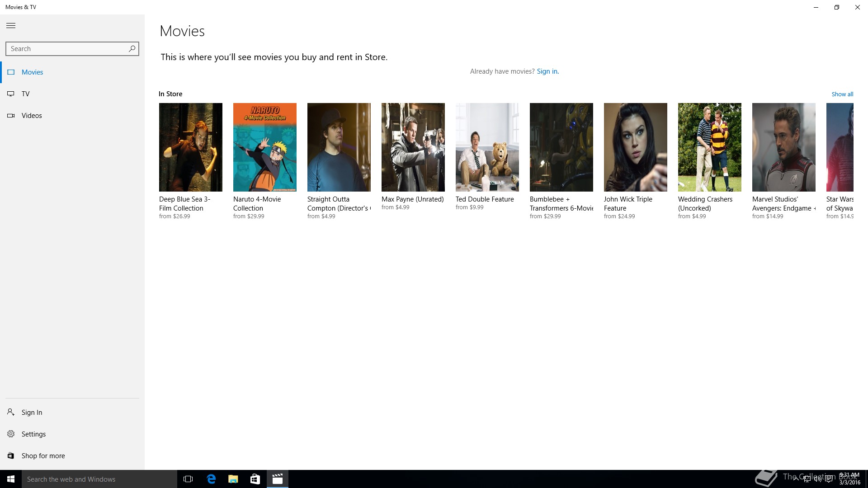
Task: Click the John Wick Triple Feature title
Action: [x=628, y=204]
